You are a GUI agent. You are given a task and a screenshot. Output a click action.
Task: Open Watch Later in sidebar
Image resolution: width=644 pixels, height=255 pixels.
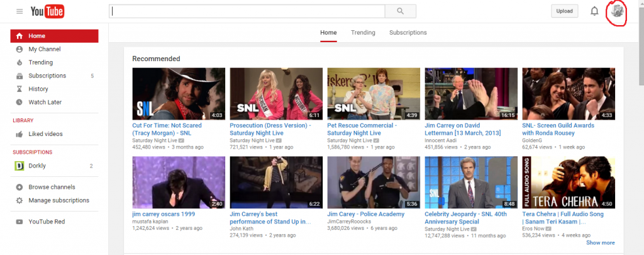[54, 102]
